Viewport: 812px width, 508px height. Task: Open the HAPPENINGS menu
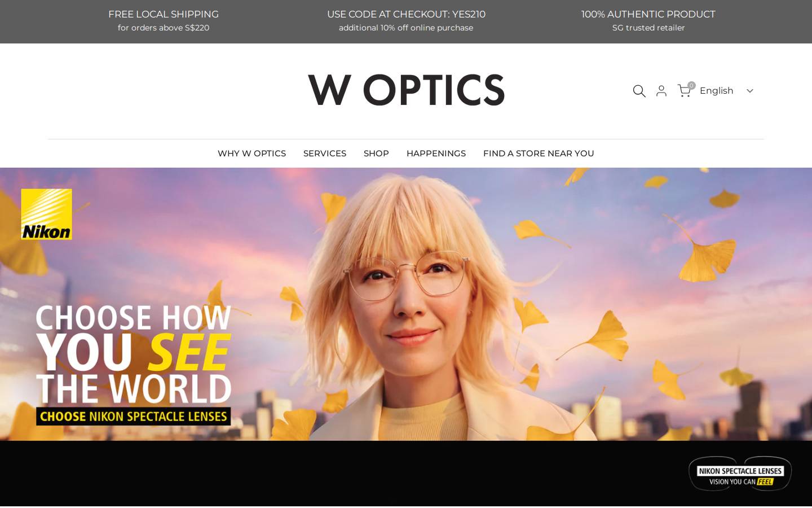(x=436, y=154)
